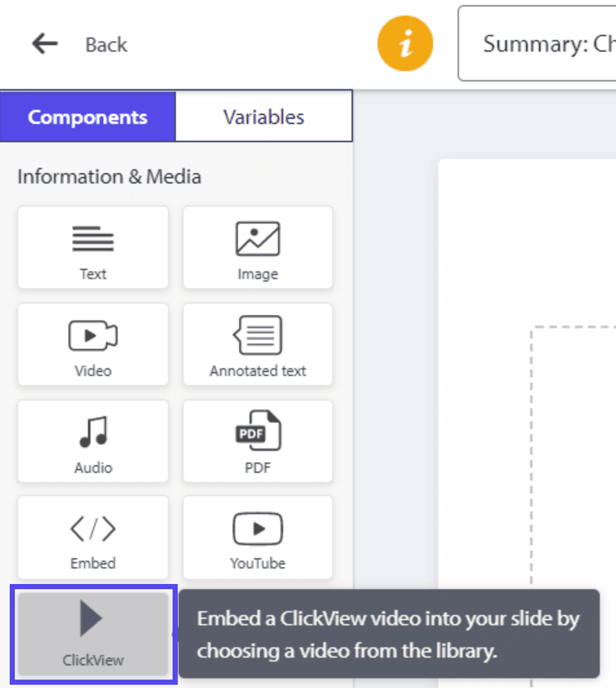Open the info tooltip icon
616x688 pixels.
405,43
